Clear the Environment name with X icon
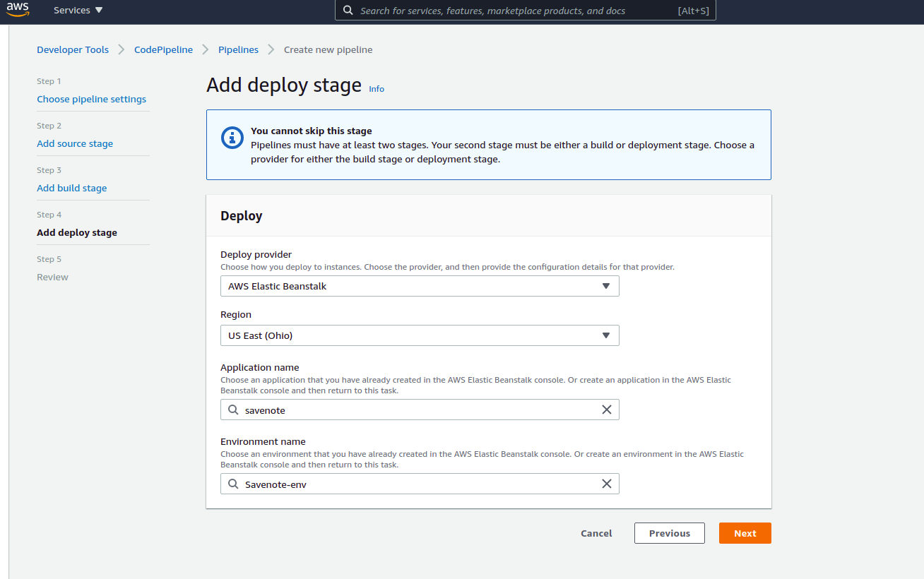924x579 pixels. click(606, 484)
